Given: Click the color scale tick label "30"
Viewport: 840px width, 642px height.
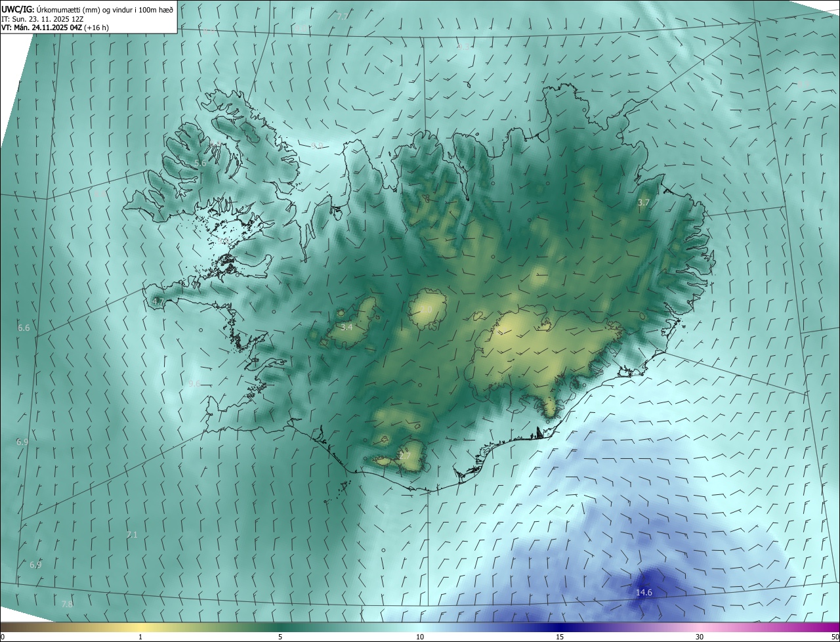Looking at the screenshot, I should click(700, 637).
